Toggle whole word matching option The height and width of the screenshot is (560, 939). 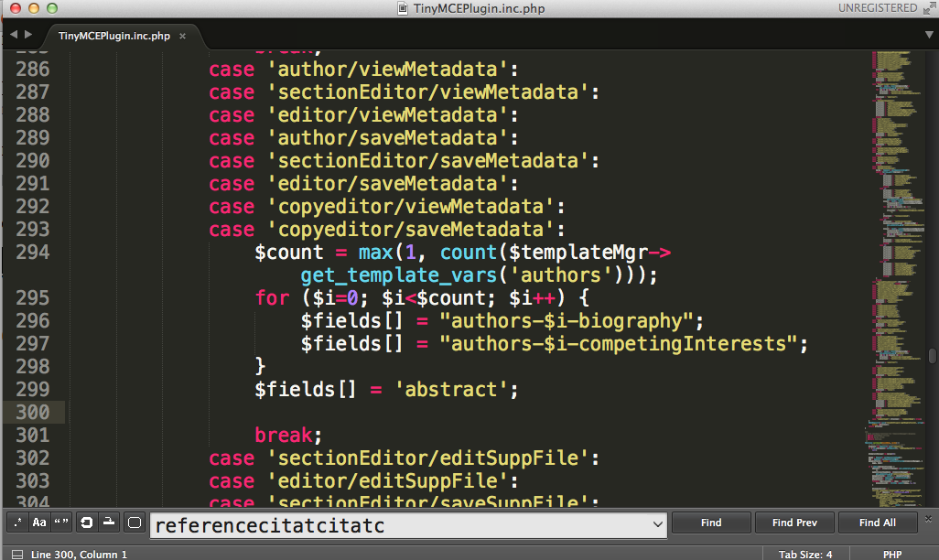pyautogui.click(x=61, y=522)
